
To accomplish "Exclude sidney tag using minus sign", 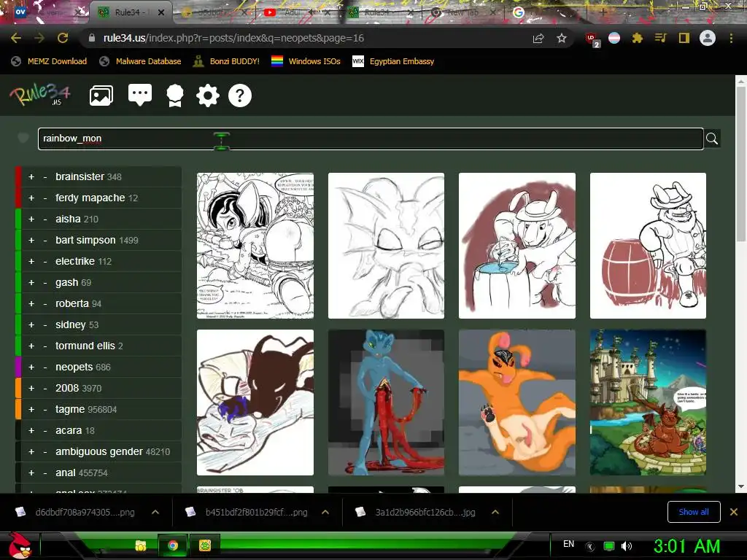I will 45,324.
